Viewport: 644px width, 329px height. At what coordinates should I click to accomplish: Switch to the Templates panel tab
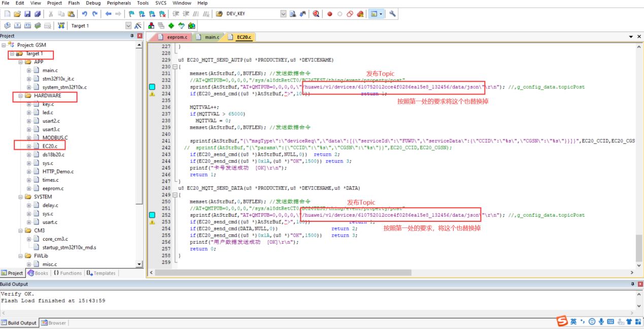101,273
